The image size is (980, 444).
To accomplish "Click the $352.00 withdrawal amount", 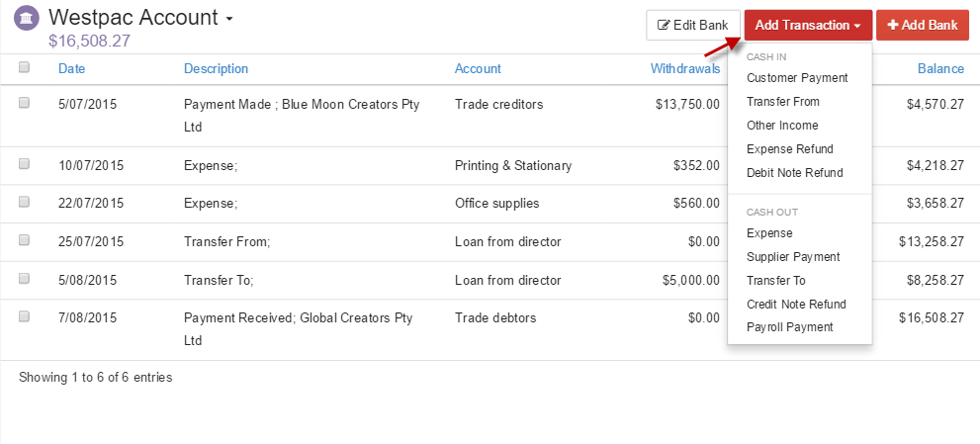I will click(x=697, y=166).
